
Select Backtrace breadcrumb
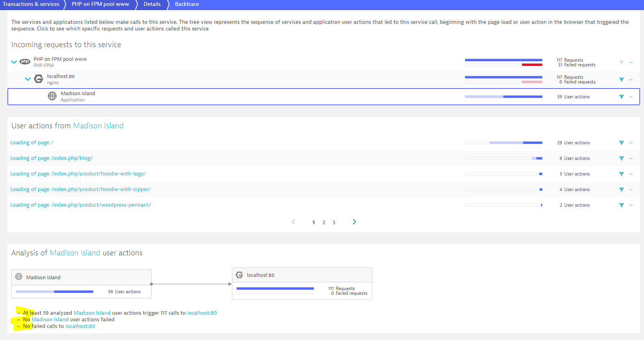tap(187, 4)
